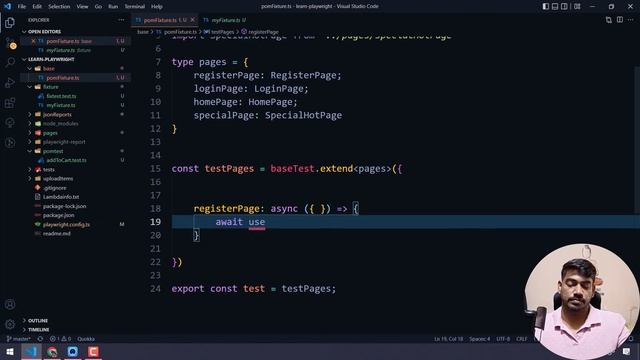The width and height of the screenshot is (640, 360).
Task: Open the Manage gear icon
Action: [x=10, y=324]
